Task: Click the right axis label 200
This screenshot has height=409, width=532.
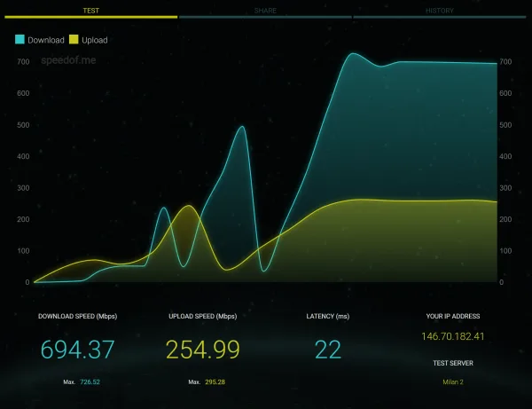Action: [505, 219]
